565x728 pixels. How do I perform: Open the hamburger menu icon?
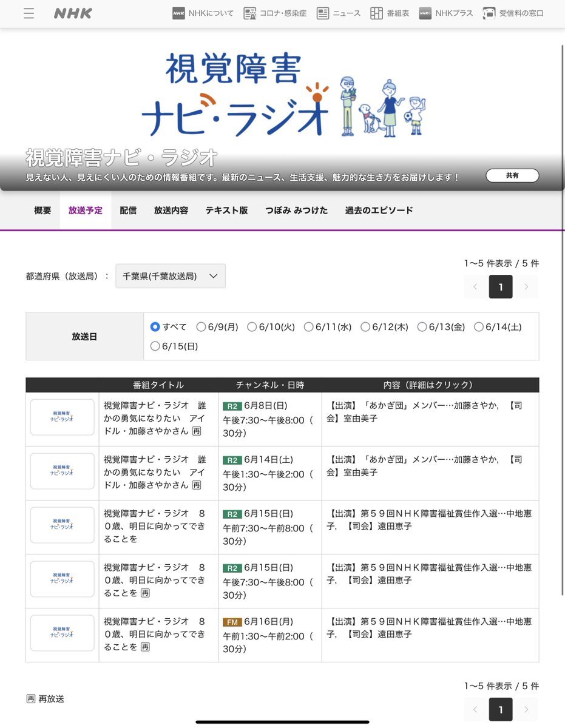29,13
